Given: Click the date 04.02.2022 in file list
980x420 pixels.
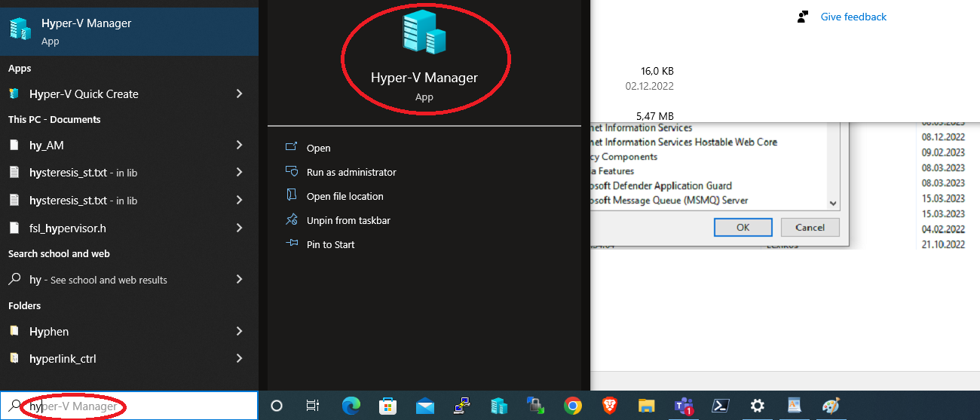Looking at the screenshot, I should [943, 229].
